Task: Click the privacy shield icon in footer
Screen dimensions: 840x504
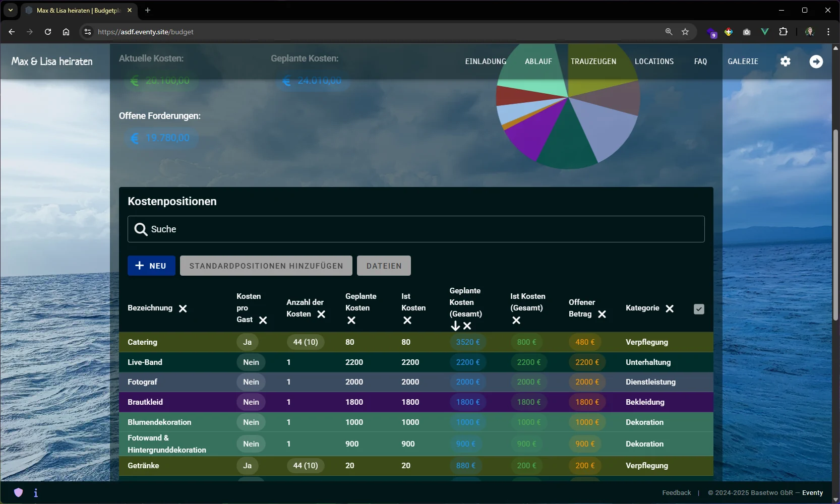Action: click(x=19, y=492)
